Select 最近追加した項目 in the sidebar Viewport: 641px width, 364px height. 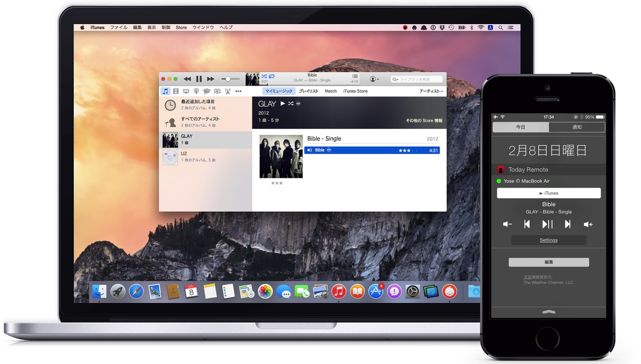click(206, 105)
